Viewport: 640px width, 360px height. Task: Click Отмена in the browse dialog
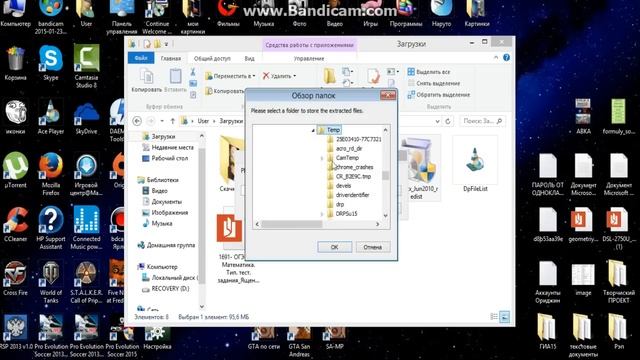372,247
